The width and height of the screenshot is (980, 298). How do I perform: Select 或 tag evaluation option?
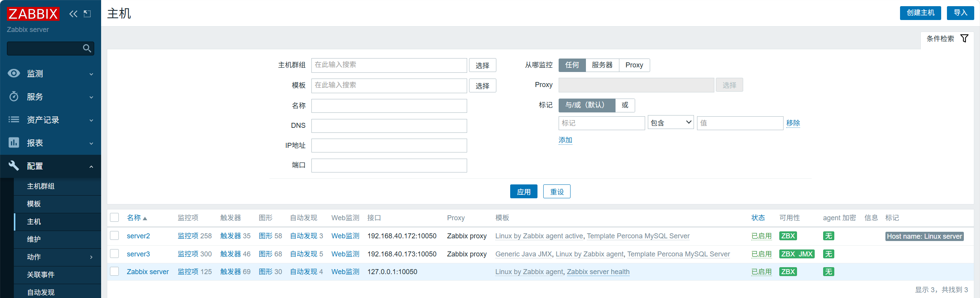(x=625, y=105)
